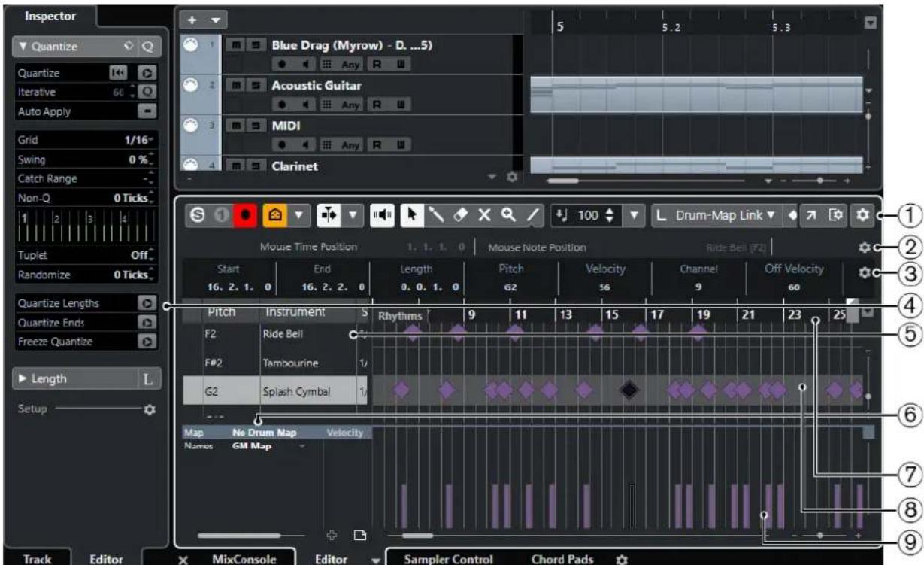
Task: Click the Reset Quantize icon in Quantize row
Action: pos(119,74)
